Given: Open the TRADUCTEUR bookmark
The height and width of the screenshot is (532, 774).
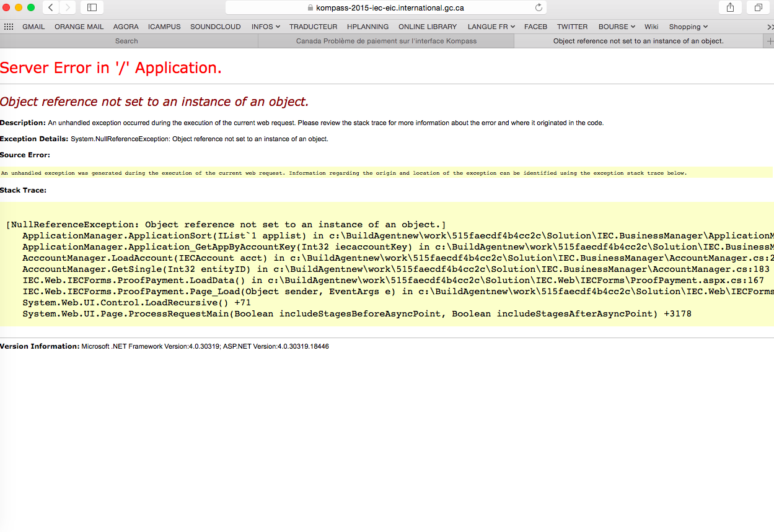Looking at the screenshot, I should coord(313,27).
